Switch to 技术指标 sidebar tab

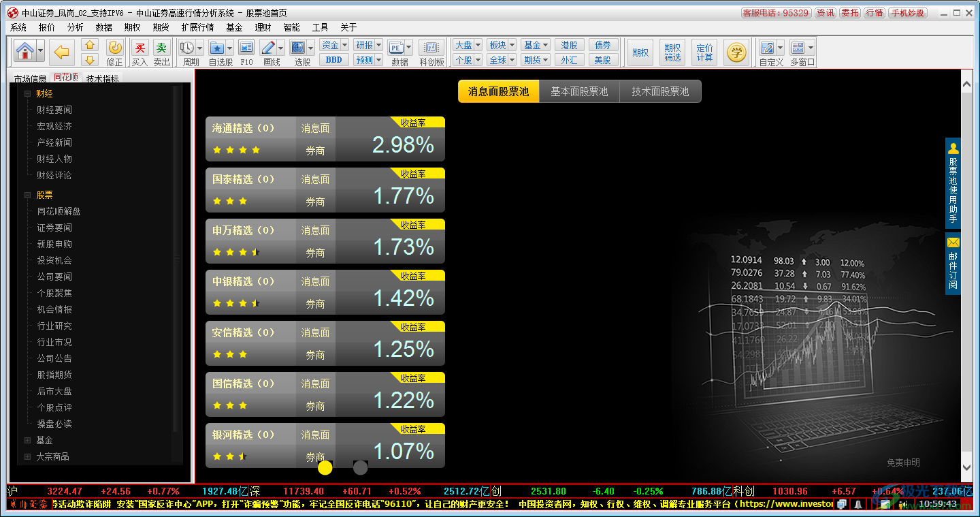102,78
